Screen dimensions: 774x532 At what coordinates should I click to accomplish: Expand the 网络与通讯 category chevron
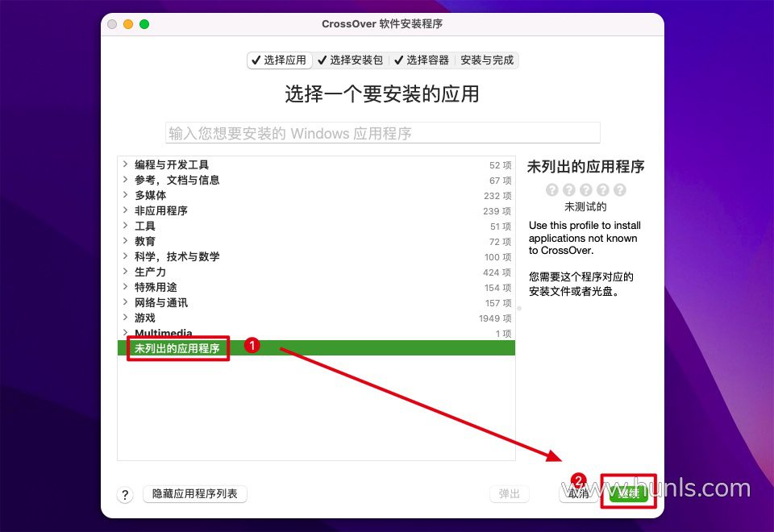[126, 302]
